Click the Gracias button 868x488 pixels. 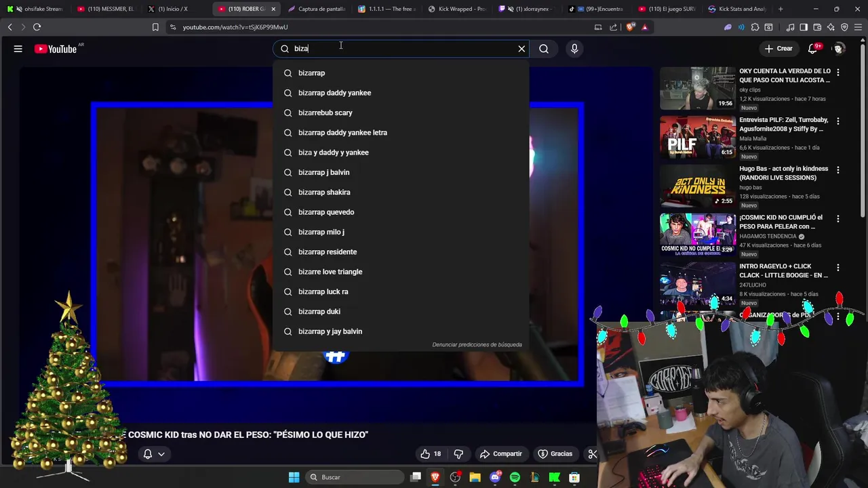pyautogui.click(x=555, y=453)
